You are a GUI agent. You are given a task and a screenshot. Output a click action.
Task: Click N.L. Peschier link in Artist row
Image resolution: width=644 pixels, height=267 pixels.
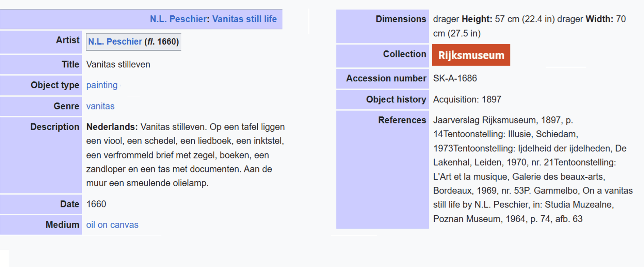[x=115, y=41]
